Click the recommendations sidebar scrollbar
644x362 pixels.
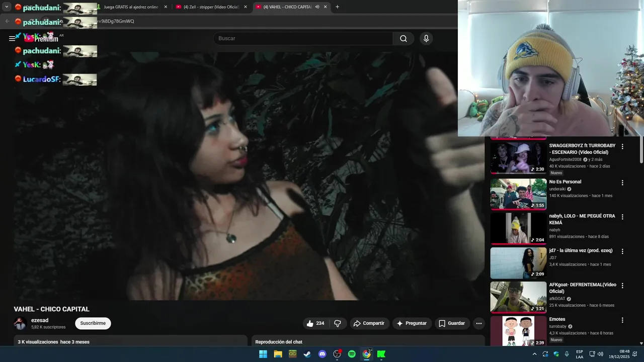point(641,150)
